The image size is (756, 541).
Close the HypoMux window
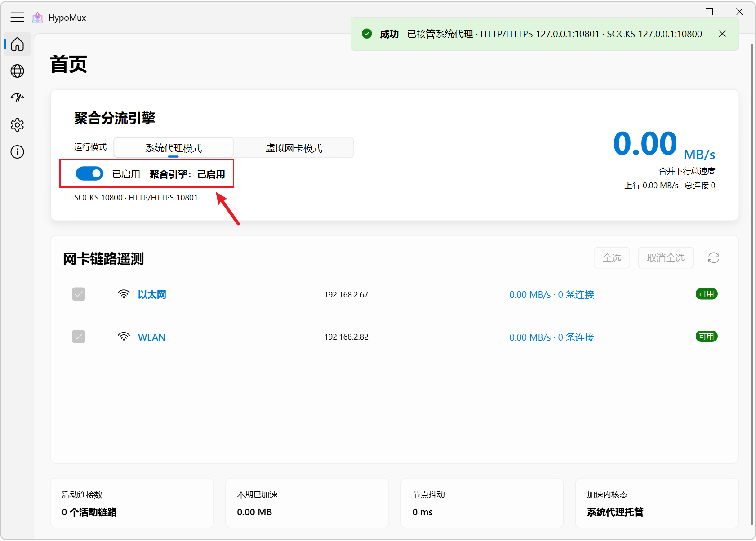[740, 12]
